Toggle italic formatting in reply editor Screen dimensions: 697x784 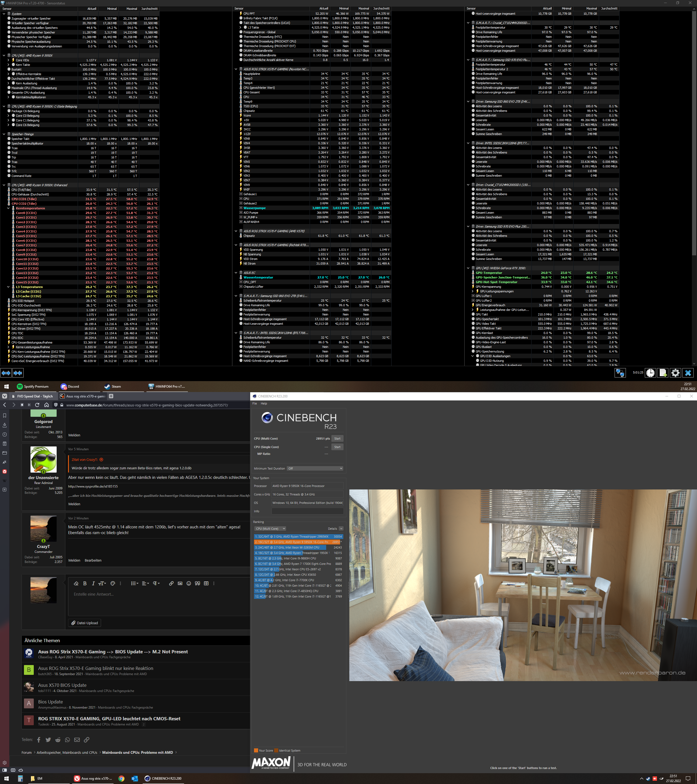coord(93,583)
